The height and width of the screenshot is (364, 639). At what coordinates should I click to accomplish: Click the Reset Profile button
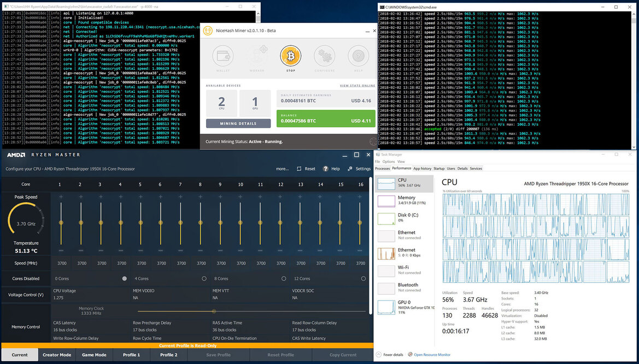[280, 355]
